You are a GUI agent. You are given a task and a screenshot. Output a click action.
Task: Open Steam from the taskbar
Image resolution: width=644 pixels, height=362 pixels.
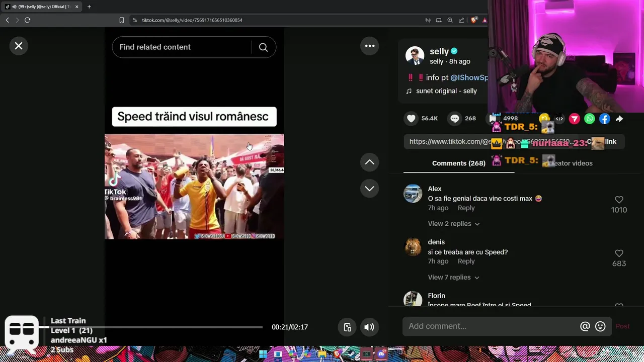coord(351,354)
